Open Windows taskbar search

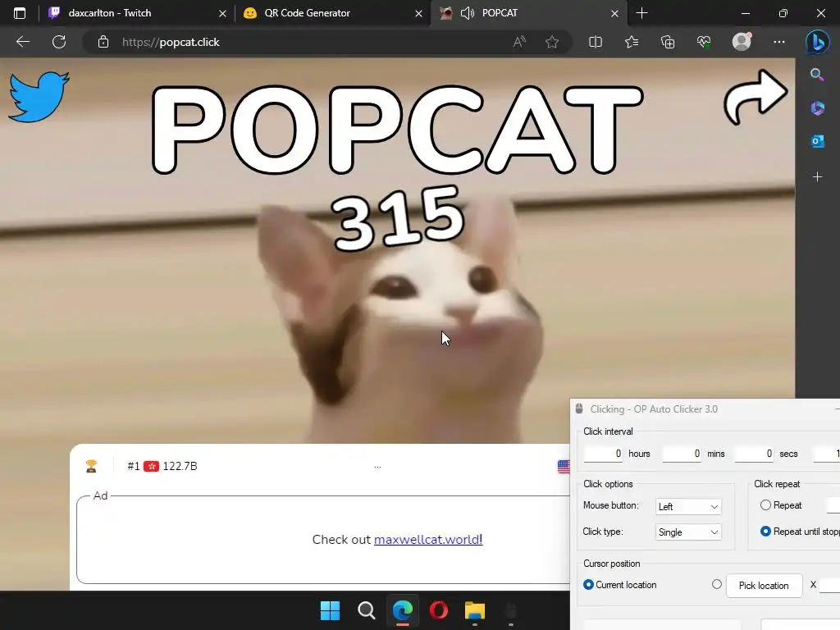point(367,610)
